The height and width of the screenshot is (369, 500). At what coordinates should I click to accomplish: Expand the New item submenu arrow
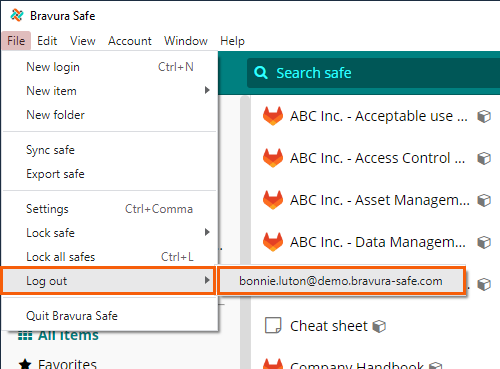click(x=207, y=90)
